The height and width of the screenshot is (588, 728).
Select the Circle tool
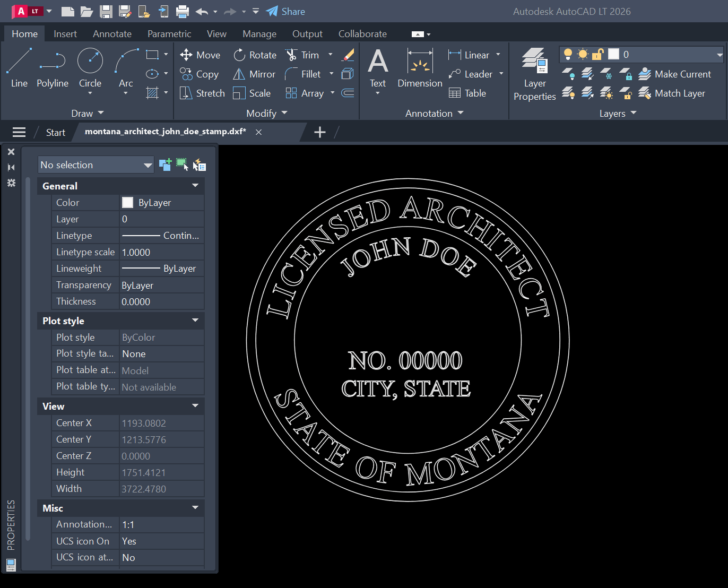[x=90, y=67]
